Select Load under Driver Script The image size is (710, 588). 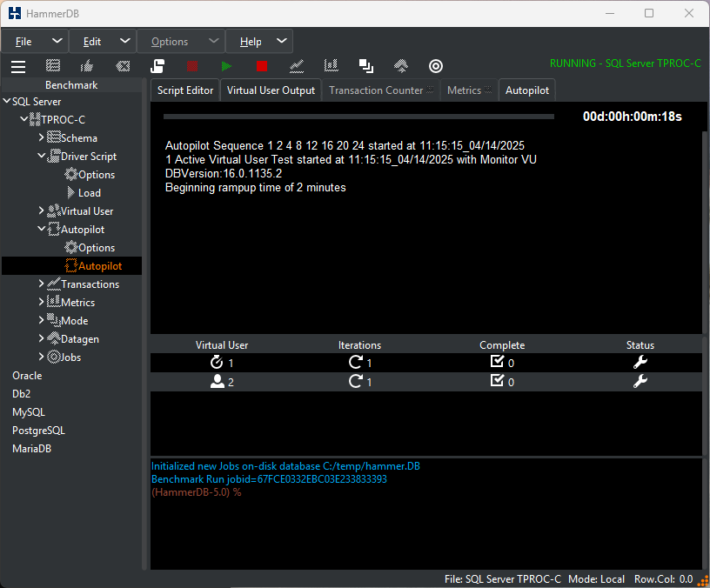pos(84,193)
